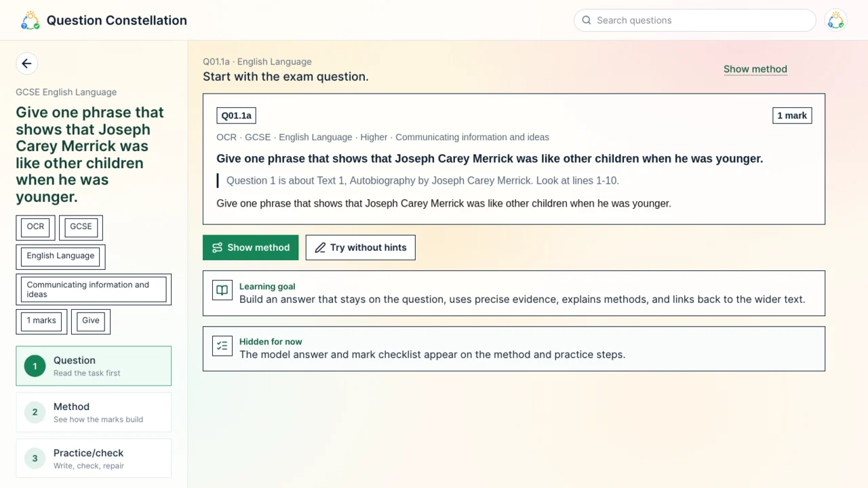Viewport: 868px width, 488px height.
Task: Go back using the arrow icon
Action: click(26, 64)
